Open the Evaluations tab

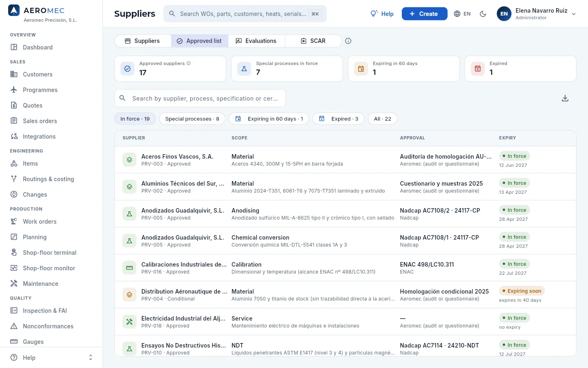click(256, 41)
